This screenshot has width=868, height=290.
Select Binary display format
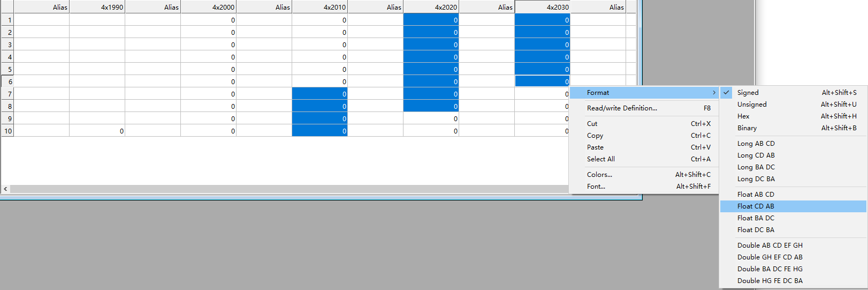[747, 128]
